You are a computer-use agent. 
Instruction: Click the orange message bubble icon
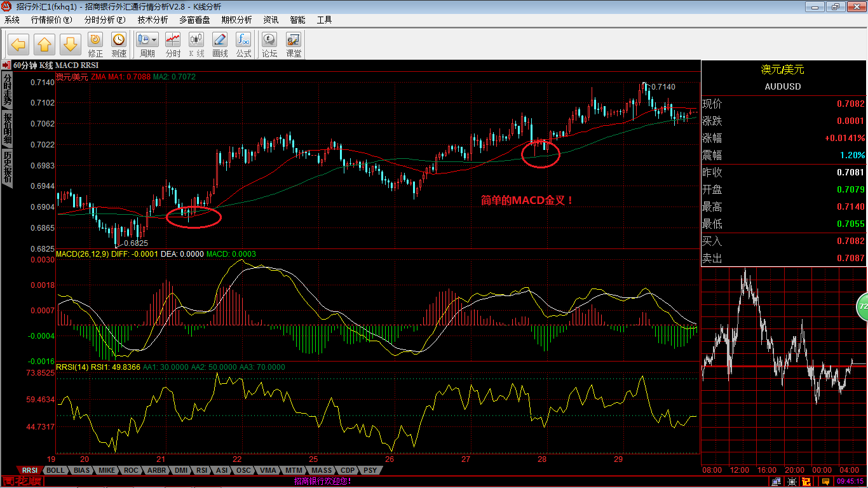[826, 481]
